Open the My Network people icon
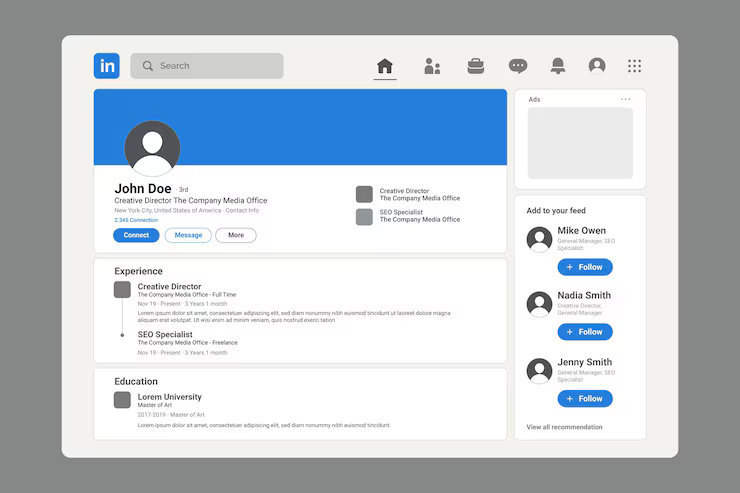Screen dimensions: 740x493 [432, 66]
